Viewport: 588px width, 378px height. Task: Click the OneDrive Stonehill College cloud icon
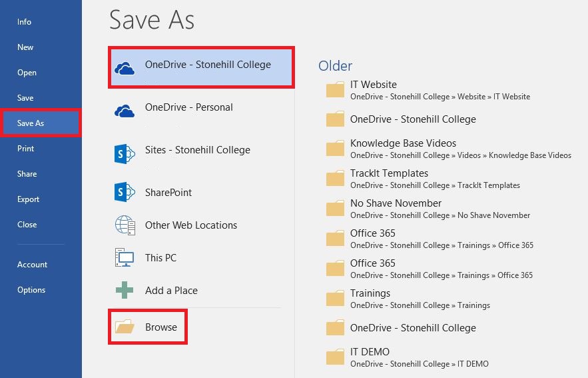click(125, 68)
